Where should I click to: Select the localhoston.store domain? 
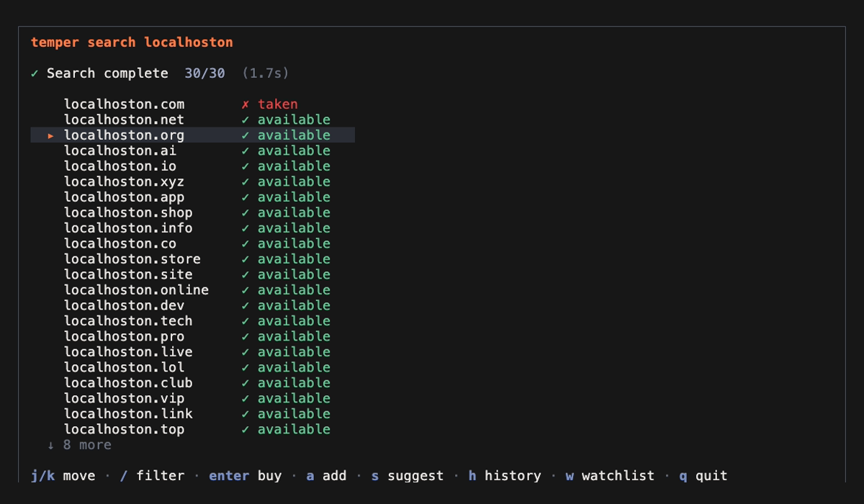132,259
